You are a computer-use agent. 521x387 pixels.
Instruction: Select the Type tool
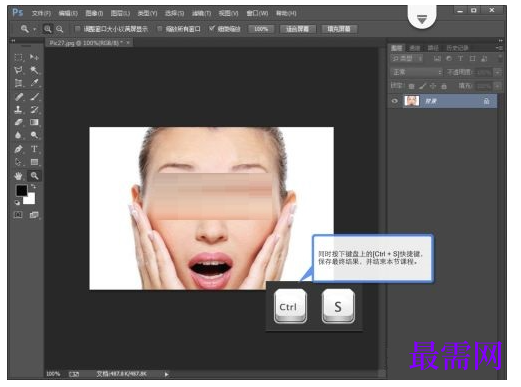click(x=34, y=149)
